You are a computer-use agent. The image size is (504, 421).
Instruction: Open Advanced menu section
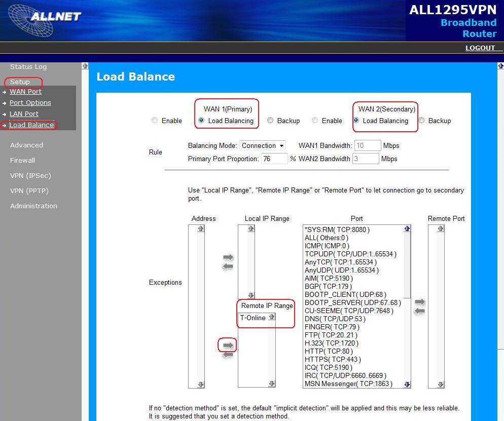tap(26, 145)
